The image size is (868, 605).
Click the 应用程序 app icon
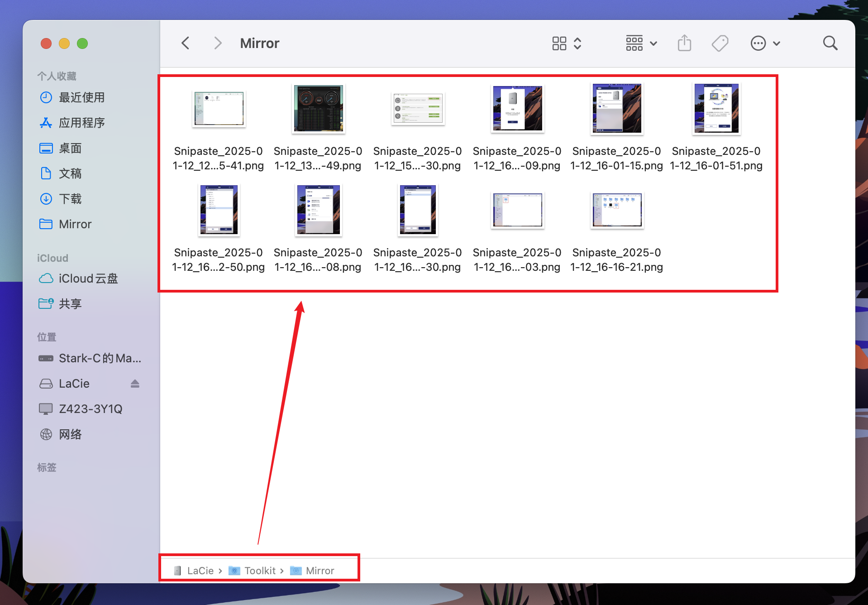[46, 123]
